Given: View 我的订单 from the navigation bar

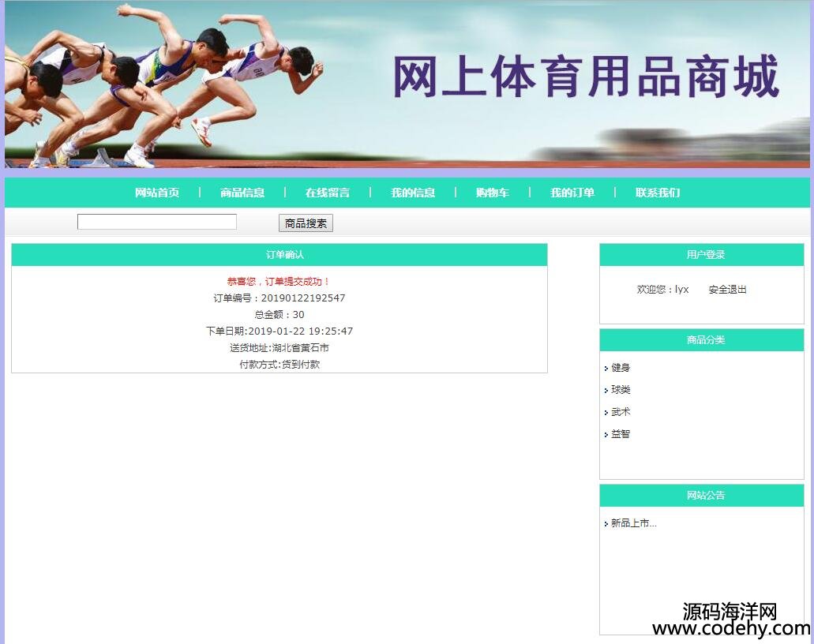Looking at the screenshot, I should tap(572, 193).
